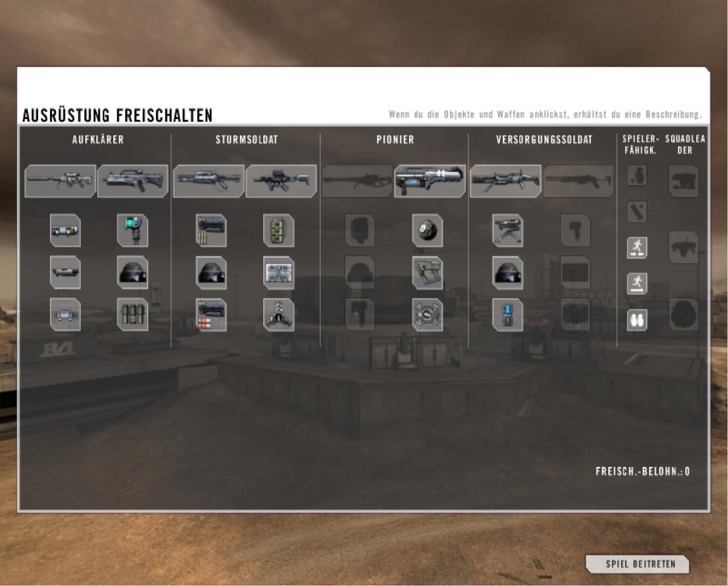The image size is (728, 586).
Task: Select the suppressed sniper rifle under Aufklärer
Action: (x=60, y=181)
